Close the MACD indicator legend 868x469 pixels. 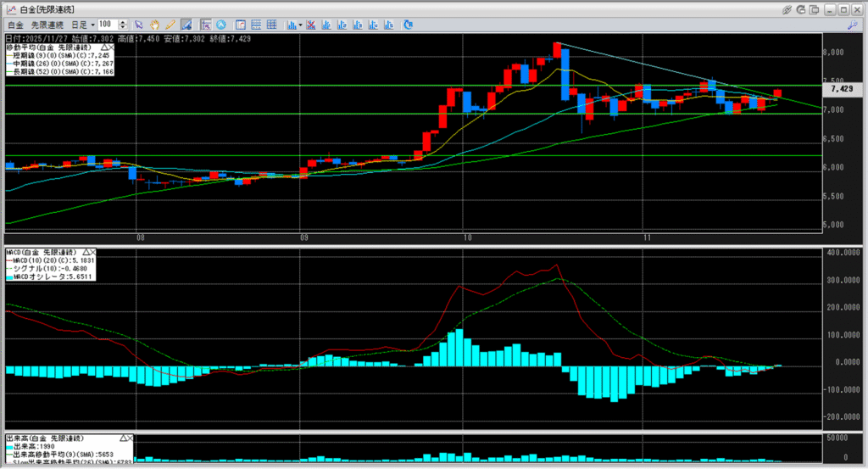[93, 252]
